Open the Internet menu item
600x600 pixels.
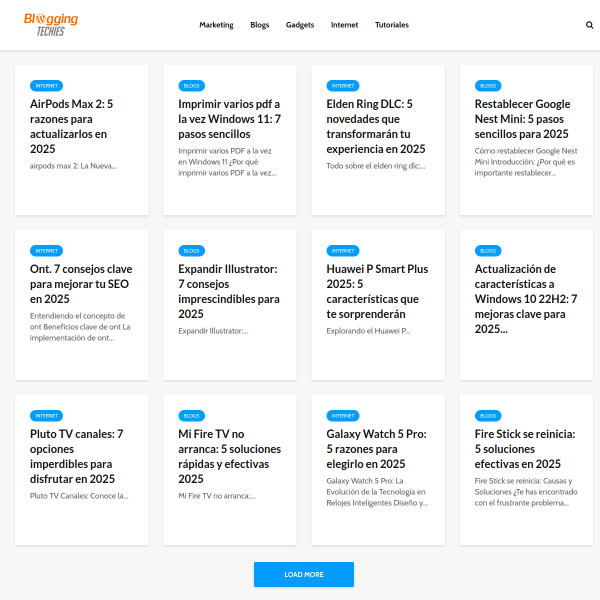coord(344,25)
